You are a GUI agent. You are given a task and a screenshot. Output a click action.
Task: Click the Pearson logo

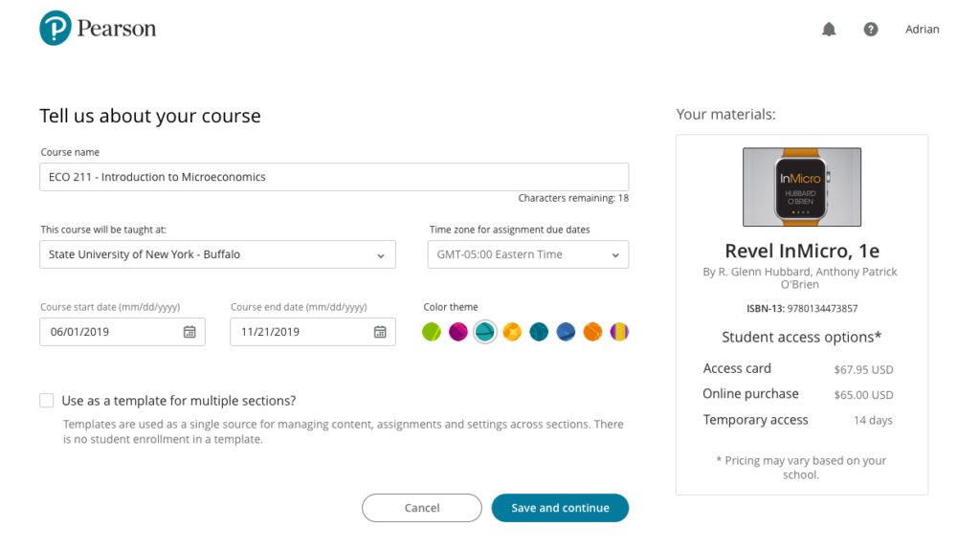point(99,28)
